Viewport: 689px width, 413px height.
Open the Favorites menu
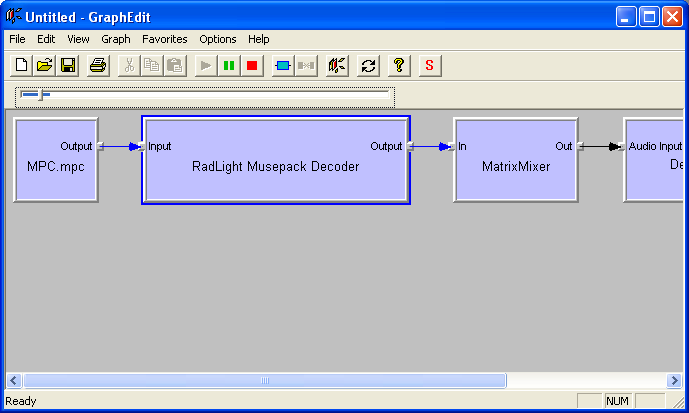coord(165,39)
